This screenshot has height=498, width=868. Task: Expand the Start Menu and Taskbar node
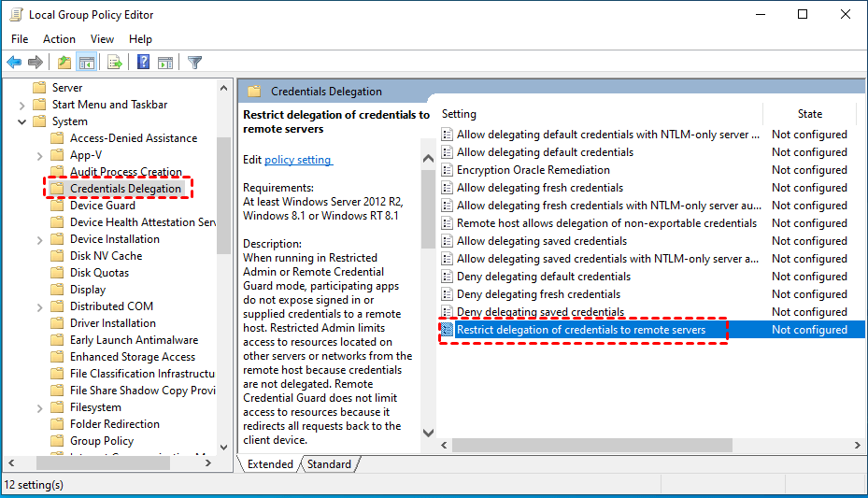(21, 105)
